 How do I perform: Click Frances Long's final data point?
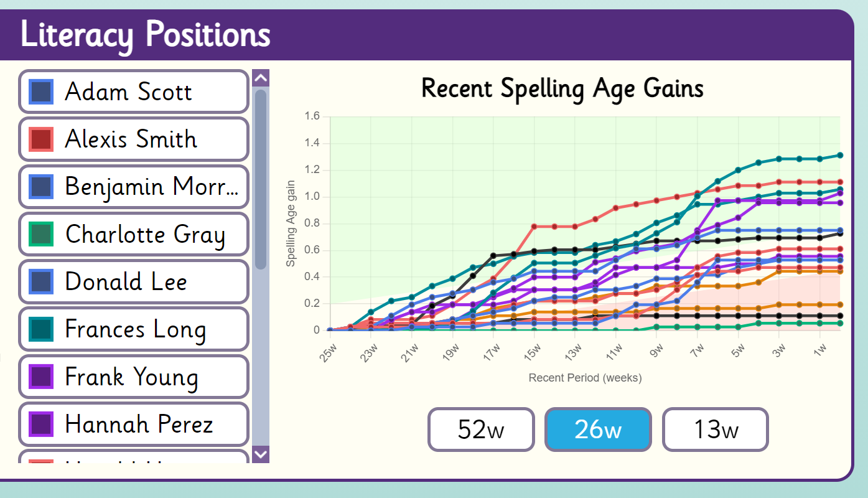pos(840,155)
